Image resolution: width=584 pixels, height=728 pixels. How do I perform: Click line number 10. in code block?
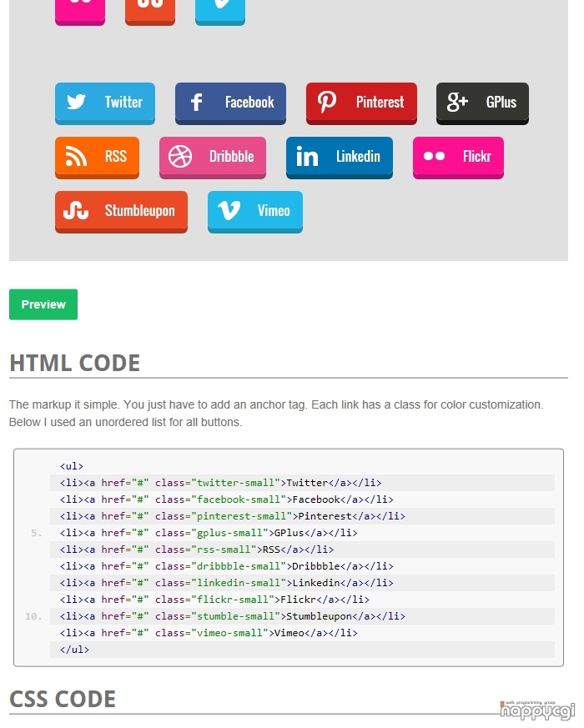tap(33, 616)
